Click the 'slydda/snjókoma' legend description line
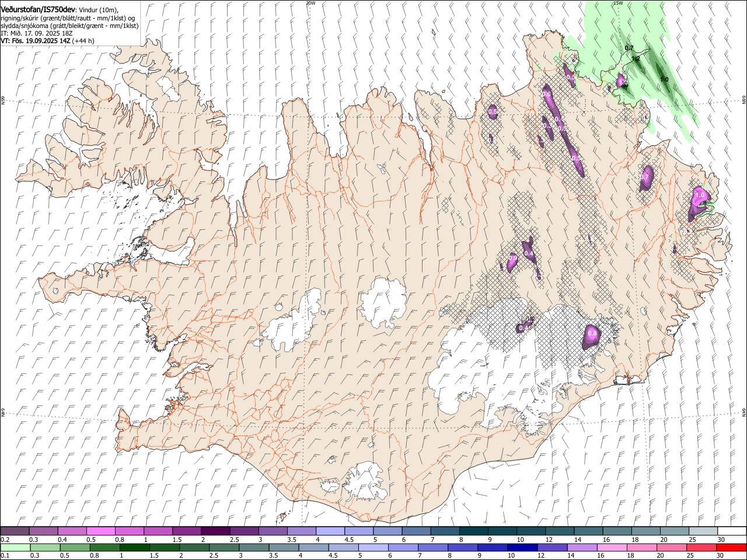Image resolution: width=747 pixels, height=560 pixels. 69,26
